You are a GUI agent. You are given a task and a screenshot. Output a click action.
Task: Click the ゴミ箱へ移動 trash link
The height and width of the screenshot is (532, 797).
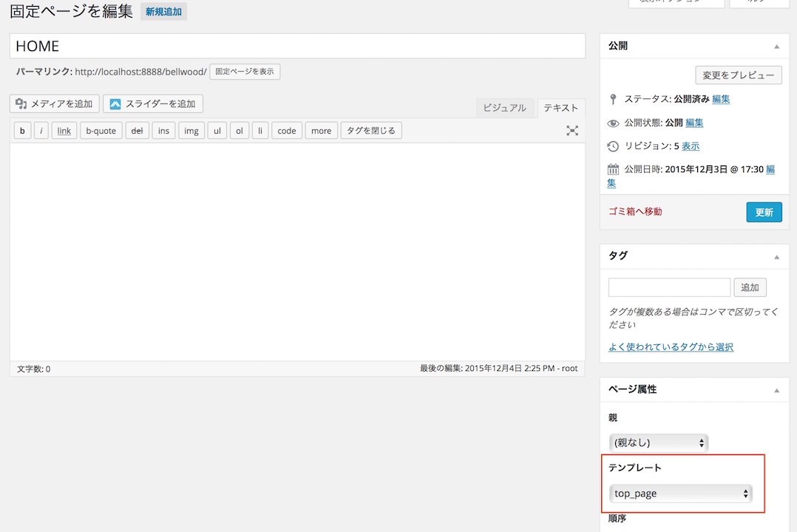tap(635, 211)
